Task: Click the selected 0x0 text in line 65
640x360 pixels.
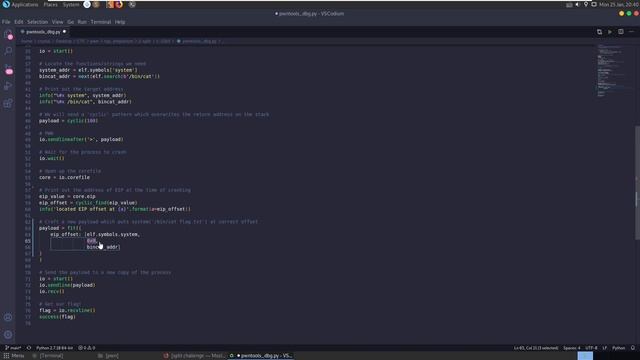Action: [91, 241]
